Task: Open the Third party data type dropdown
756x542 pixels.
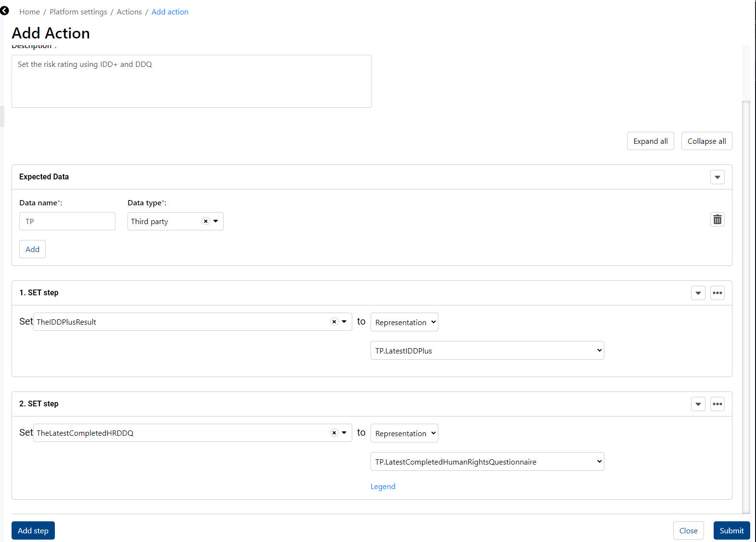Action: click(216, 221)
